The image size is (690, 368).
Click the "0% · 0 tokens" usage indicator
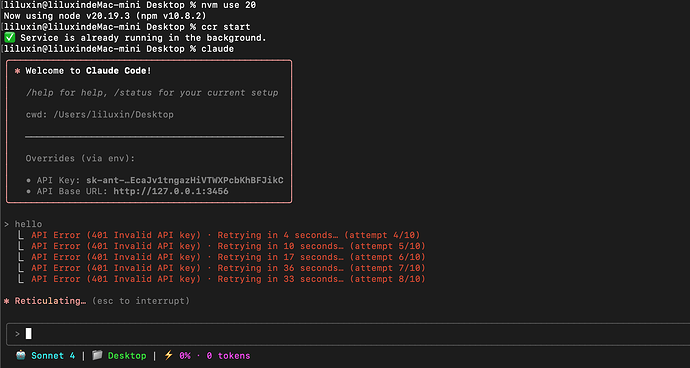(215, 356)
